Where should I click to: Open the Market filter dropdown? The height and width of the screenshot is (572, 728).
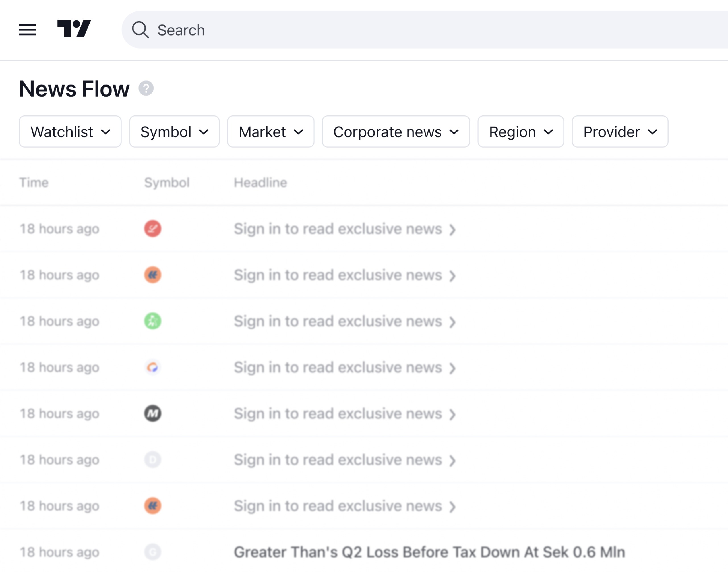[x=271, y=132]
